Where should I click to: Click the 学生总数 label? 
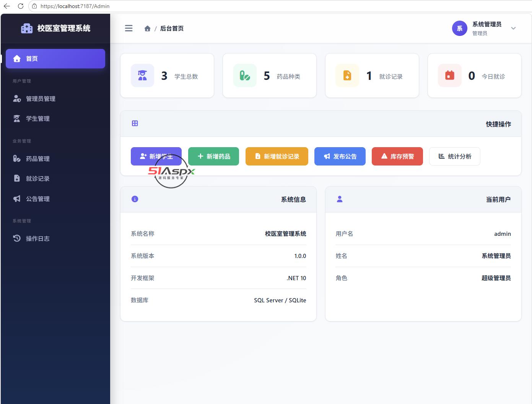point(186,76)
